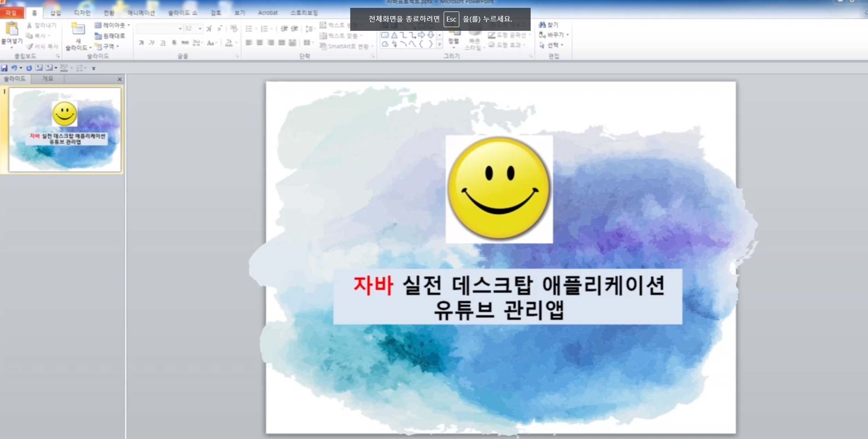The image size is (868, 439).
Task: Toggle text Shadow (S)
Action: click(174, 43)
